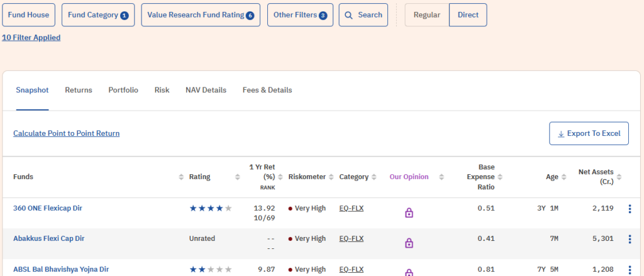Image resolution: width=644 pixels, height=276 pixels.
Task: Open the Other Filters dropdown
Action: tap(300, 15)
